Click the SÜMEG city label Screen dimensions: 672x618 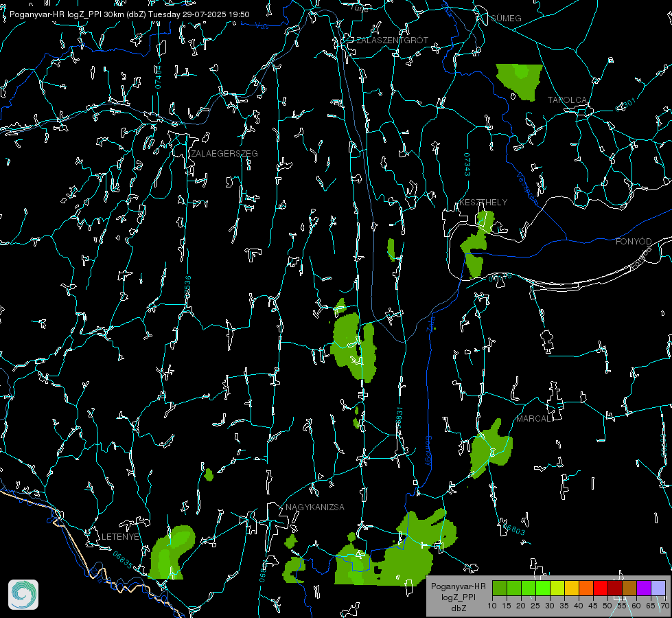point(506,19)
